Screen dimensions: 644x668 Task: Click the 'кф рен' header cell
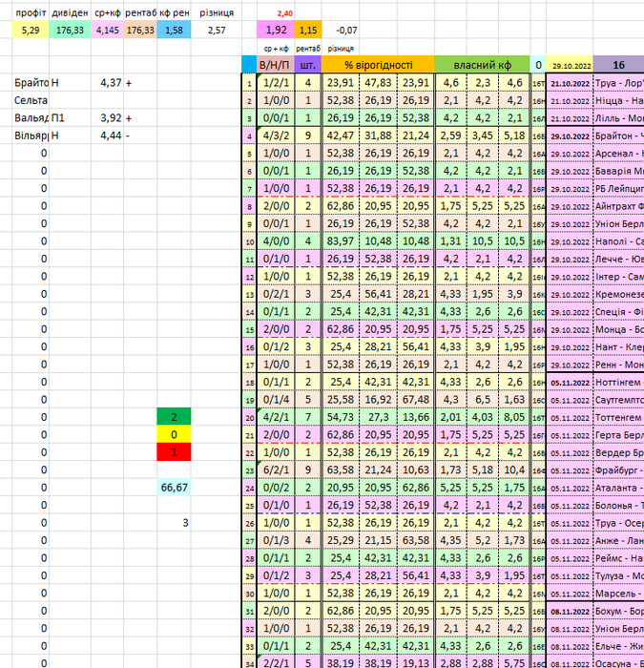pos(175,12)
